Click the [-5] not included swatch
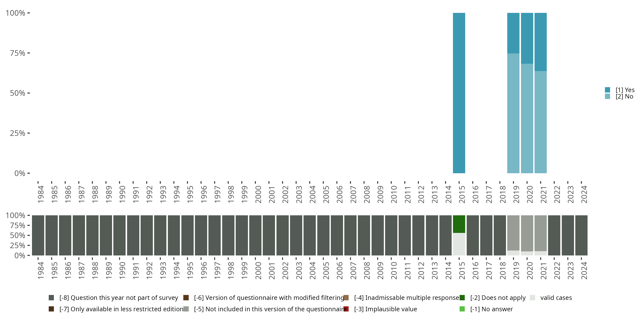The image size is (644, 322). [186, 309]
